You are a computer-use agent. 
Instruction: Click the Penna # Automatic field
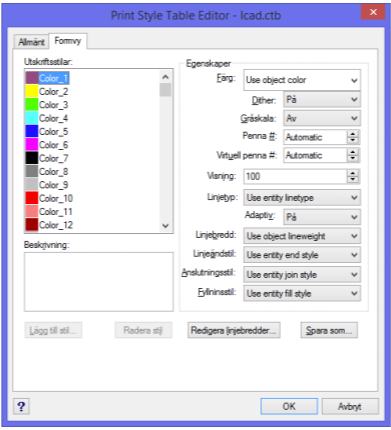point(315,137)
